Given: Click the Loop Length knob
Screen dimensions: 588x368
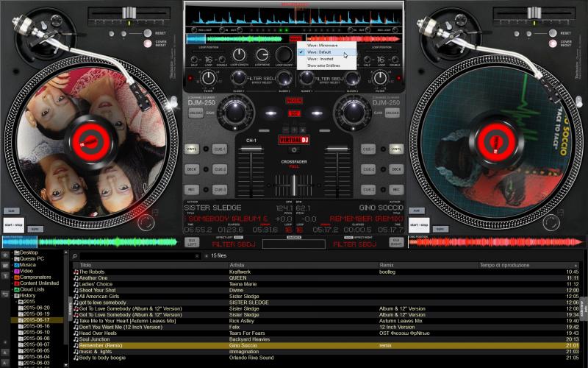Looking at the screenshot, I should click(x=239, y=54).
